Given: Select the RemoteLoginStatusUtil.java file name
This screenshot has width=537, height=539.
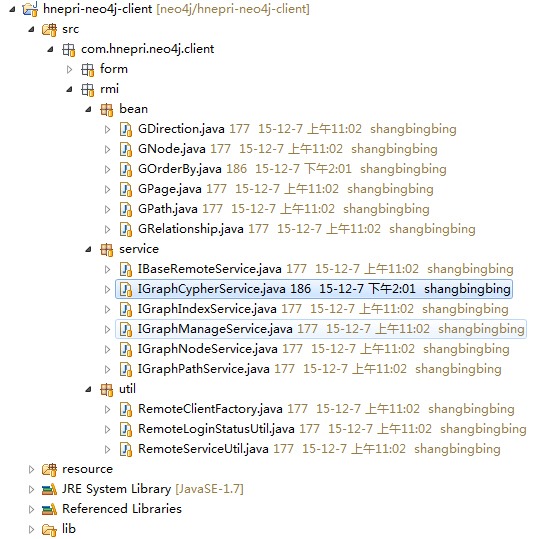Looking at the screenshot, I should (x=216, y=429).
